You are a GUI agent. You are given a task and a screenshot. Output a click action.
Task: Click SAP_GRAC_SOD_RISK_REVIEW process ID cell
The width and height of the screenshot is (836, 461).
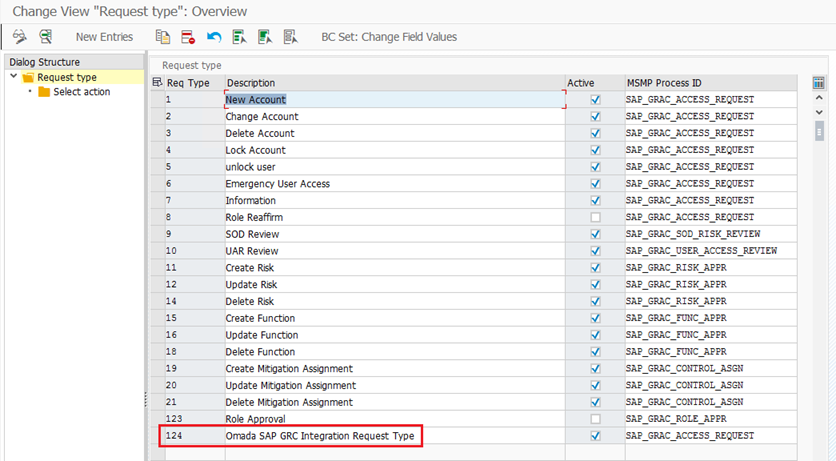tap(711, 234)
